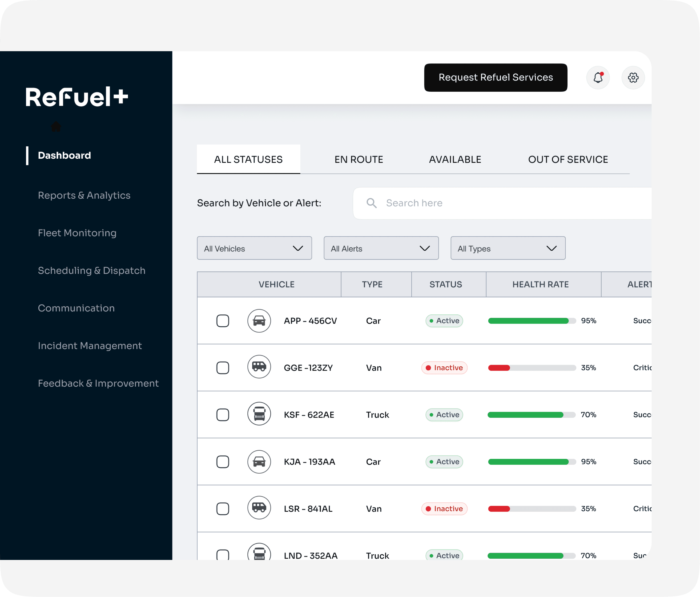
Task: Click the Active badge for KSF - 622AE
Action: click(x=444, y=415)
